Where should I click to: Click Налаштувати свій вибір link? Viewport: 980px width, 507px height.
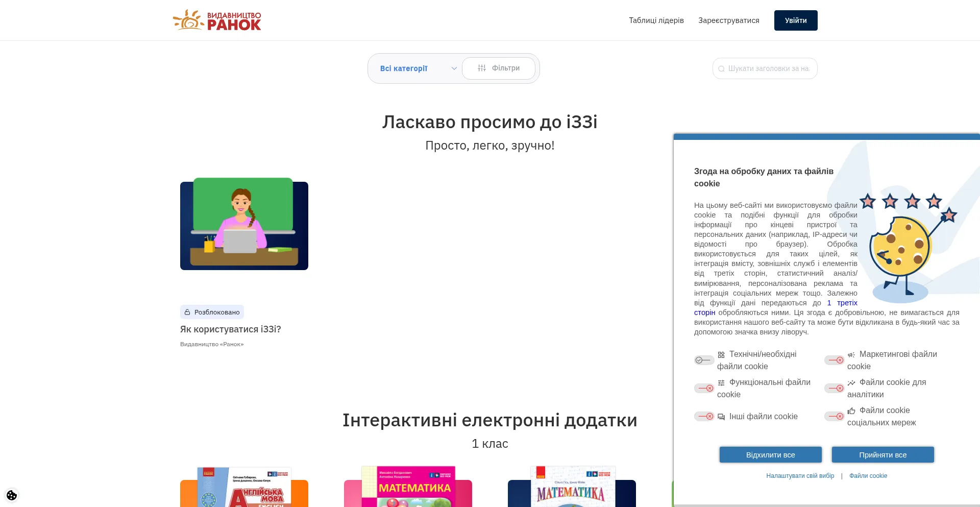800,476
